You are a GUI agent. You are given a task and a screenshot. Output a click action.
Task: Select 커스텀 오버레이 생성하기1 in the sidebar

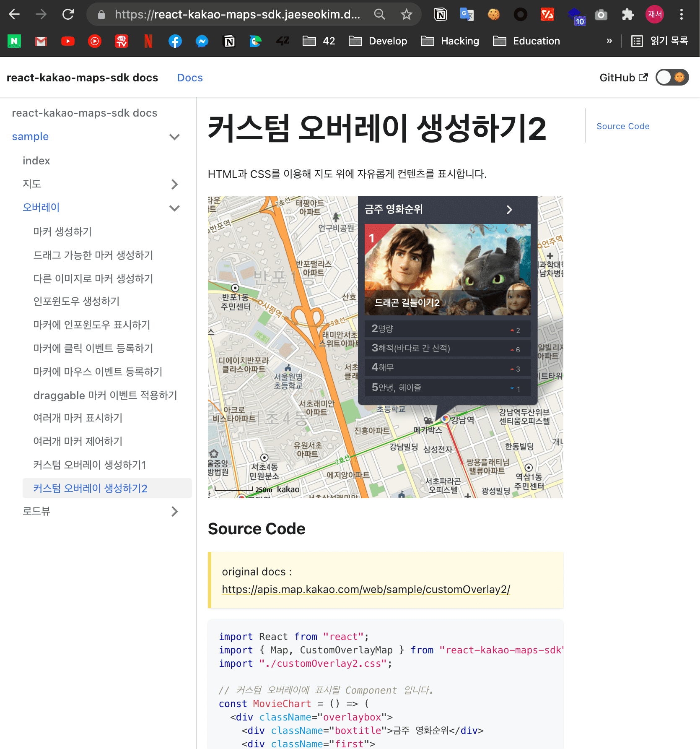[x=89, y=465]
